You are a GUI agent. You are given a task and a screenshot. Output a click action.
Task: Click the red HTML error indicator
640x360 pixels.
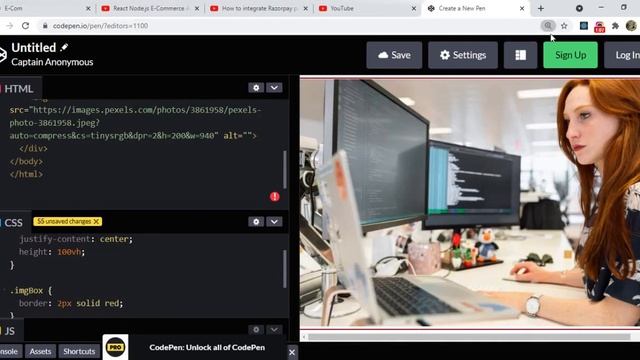275,197
